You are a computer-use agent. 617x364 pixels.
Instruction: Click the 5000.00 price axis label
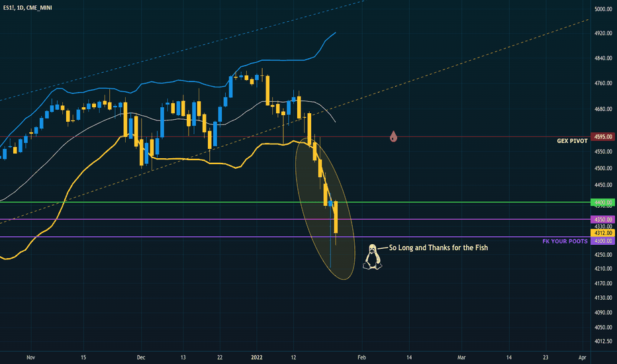coord(603,9)
